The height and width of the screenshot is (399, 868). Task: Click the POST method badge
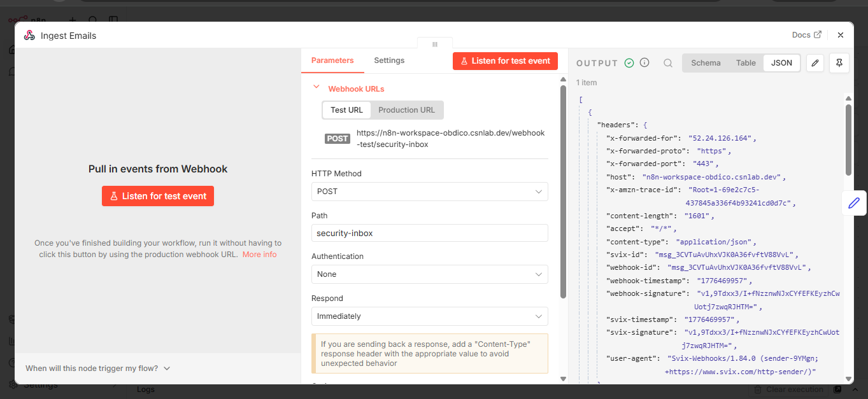pos(338,139)
